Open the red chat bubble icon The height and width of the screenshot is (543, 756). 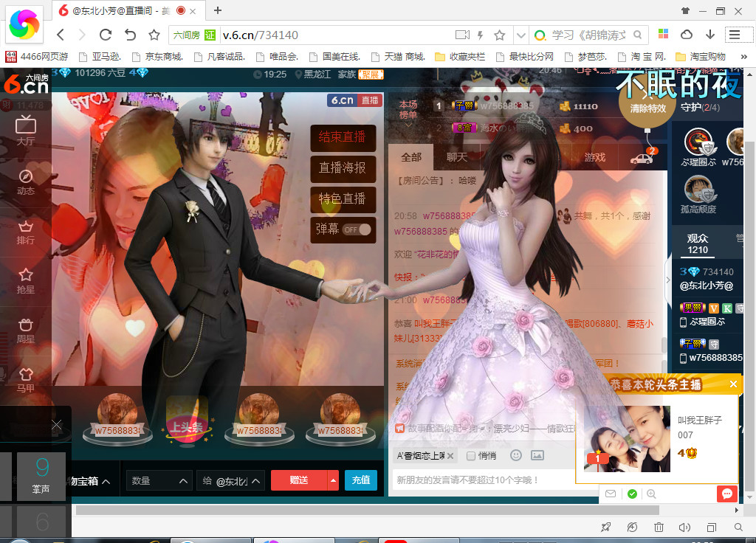click(727, 494)
